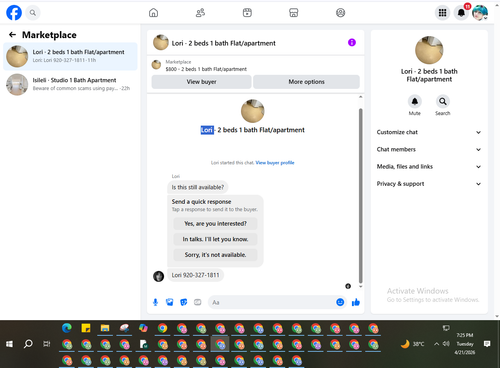This screenshot has height=368, width=500.
Task: Select the Isileli Studio 1 Bath Apartment conversation
Action: 70,84
